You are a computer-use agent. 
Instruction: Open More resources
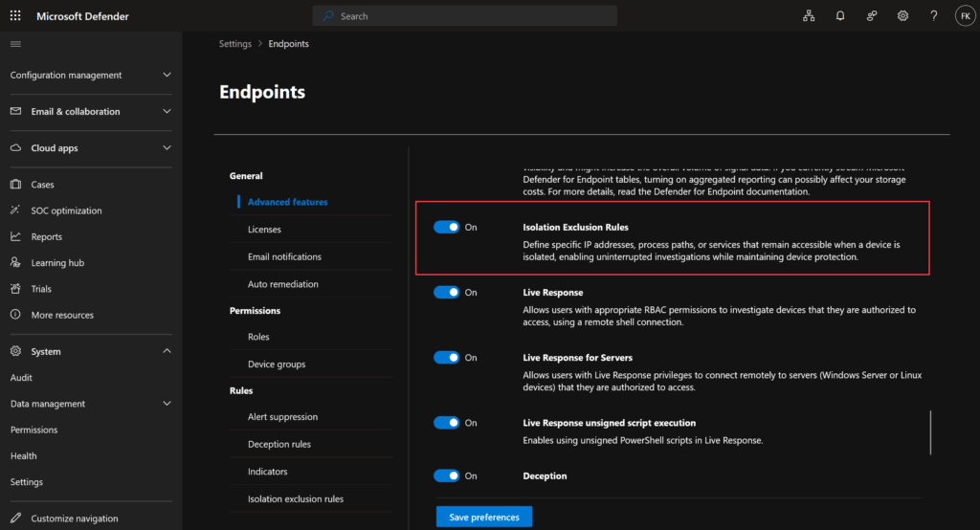click(x=62, y=315)
